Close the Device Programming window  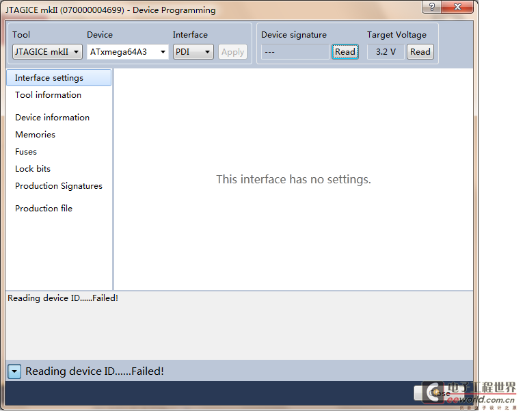tap(457, 7)
